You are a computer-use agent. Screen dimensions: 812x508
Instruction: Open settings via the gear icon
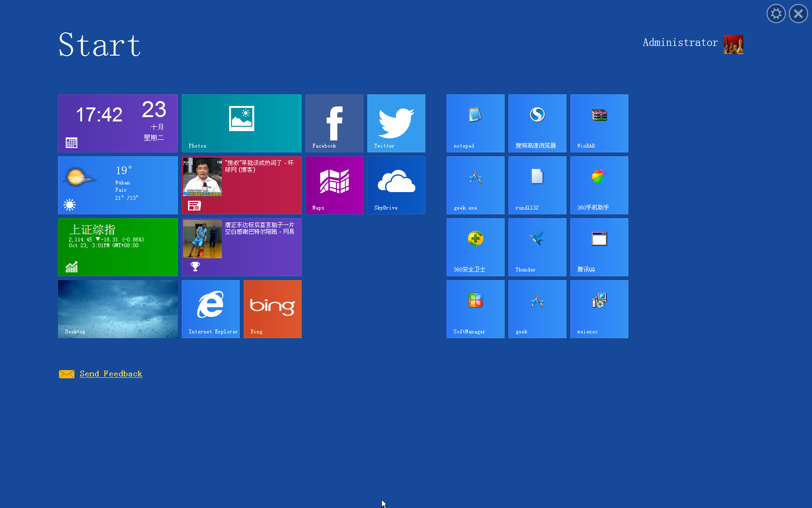[776, 14]
